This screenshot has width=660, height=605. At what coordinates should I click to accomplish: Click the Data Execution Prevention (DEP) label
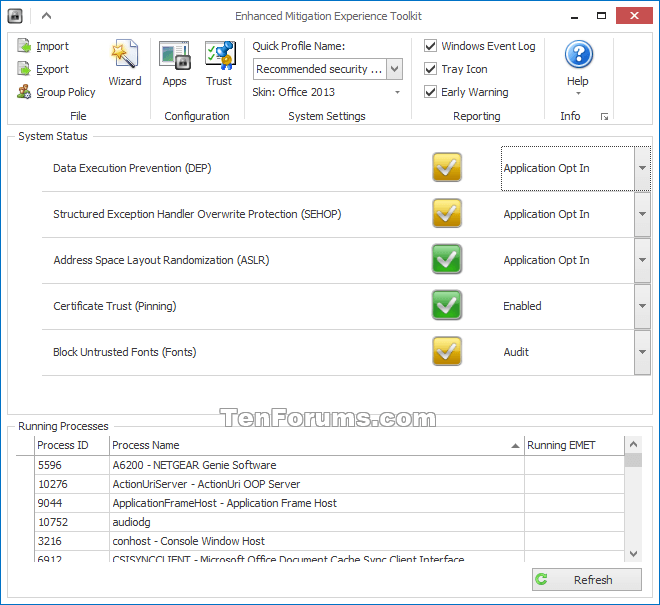132,168
